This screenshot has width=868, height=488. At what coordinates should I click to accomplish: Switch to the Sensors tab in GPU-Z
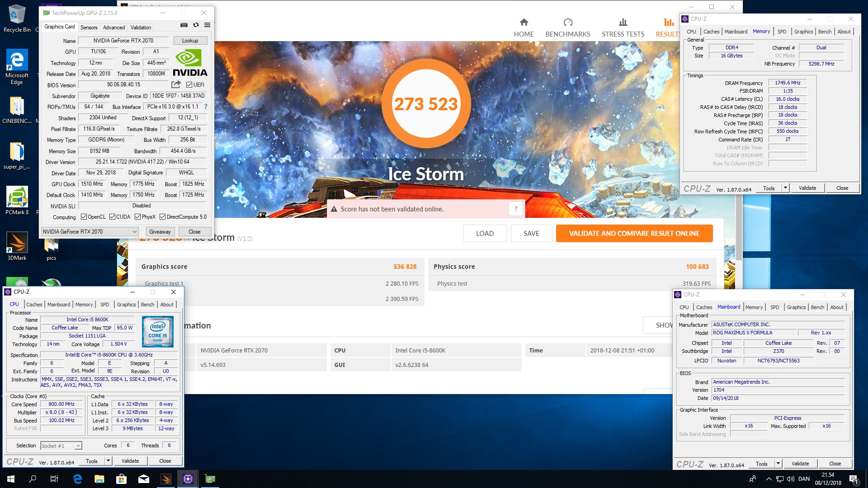click(89, 28)
